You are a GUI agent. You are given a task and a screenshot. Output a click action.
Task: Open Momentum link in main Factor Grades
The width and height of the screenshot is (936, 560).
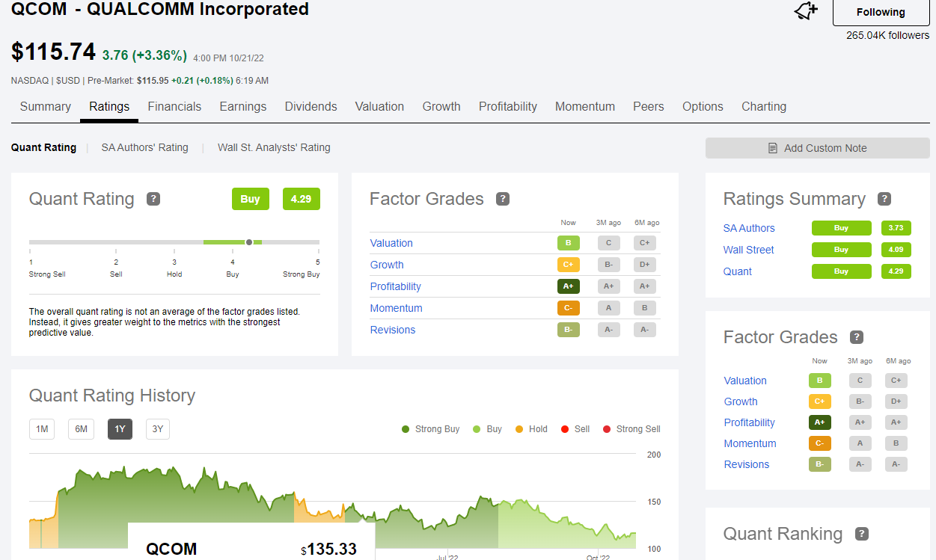[397, 308]
